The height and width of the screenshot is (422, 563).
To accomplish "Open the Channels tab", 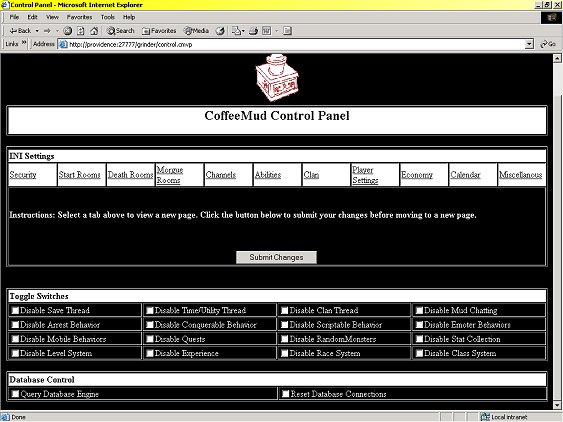I will pos(221,175).
